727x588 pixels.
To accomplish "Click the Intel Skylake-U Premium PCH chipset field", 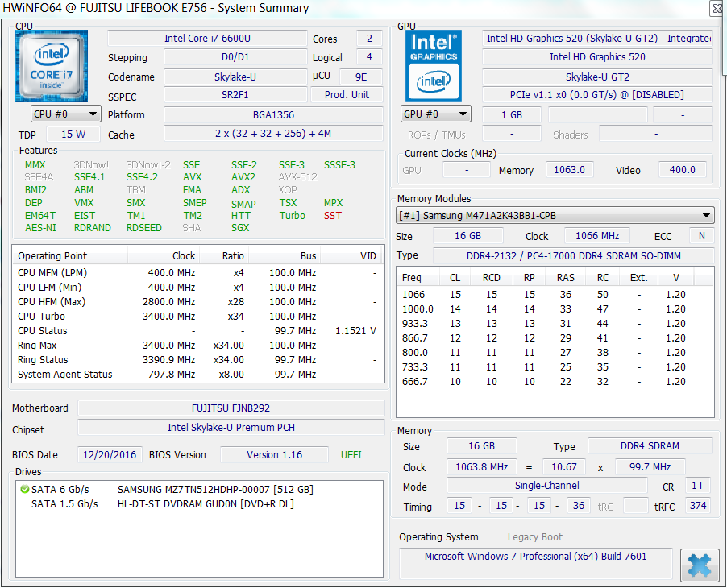I will (231, 428).
